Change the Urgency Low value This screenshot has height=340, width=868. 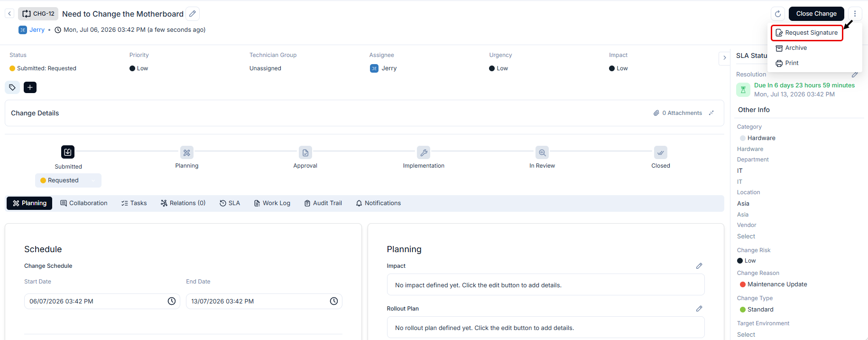tap(499, 68)
